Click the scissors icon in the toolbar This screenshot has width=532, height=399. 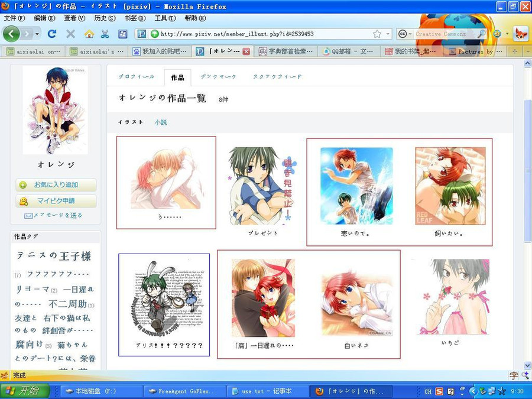(105, 34)
